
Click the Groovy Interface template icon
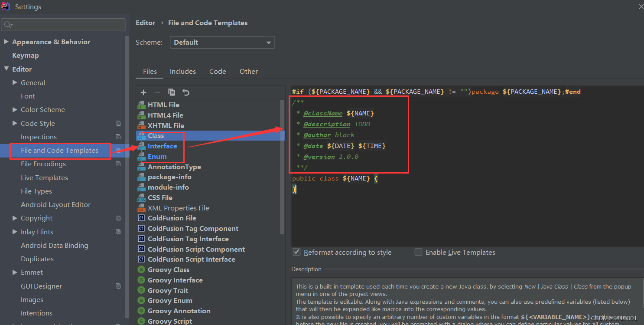[141, 280]
